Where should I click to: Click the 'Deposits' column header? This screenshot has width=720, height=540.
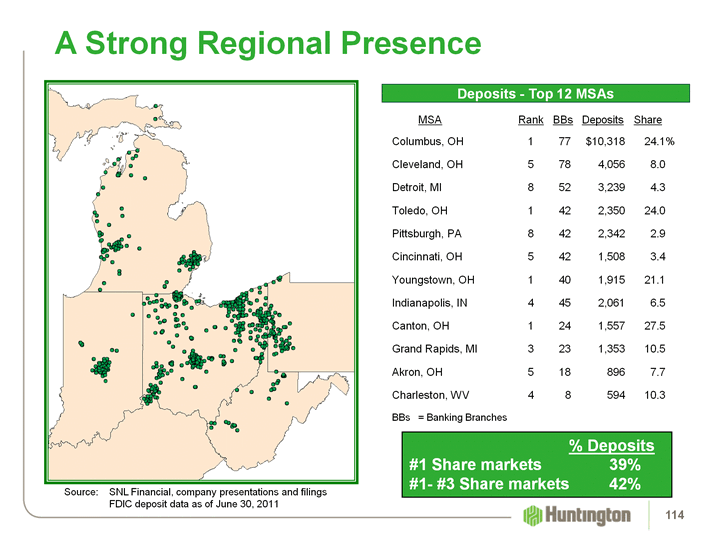click(603, 120)
